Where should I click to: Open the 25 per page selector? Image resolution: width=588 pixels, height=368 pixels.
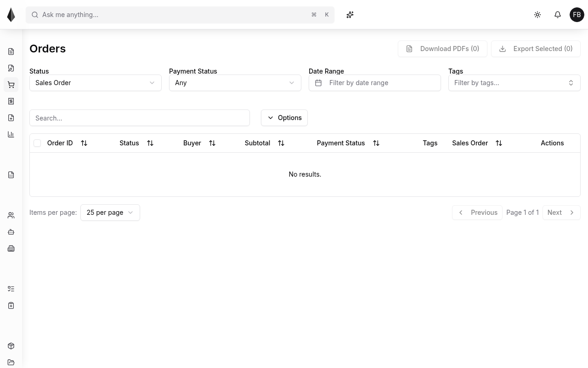110,213
